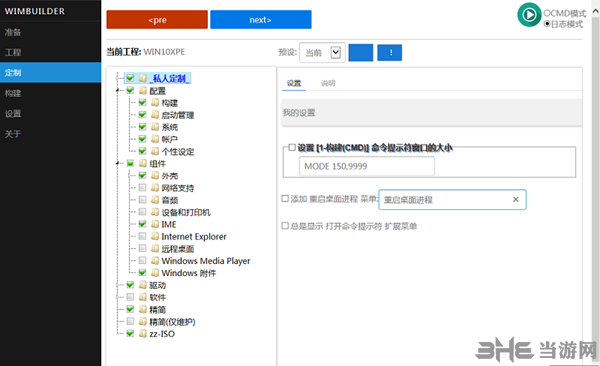Click the blue next> button
Viewport: 600px width, 366px height.
click(x=261, y=20)
